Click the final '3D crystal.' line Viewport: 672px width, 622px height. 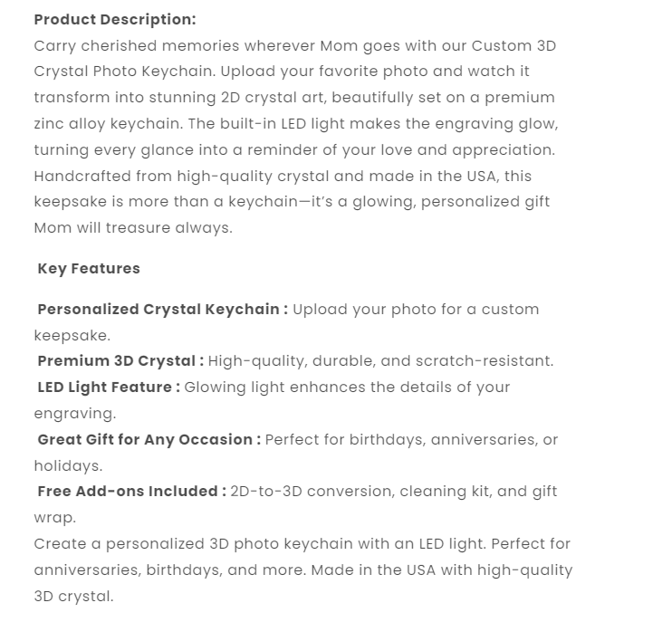(73, 597)
